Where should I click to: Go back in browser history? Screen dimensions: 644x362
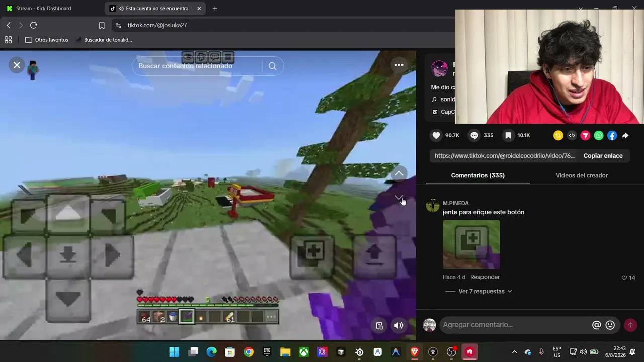[x=9, y=25]
